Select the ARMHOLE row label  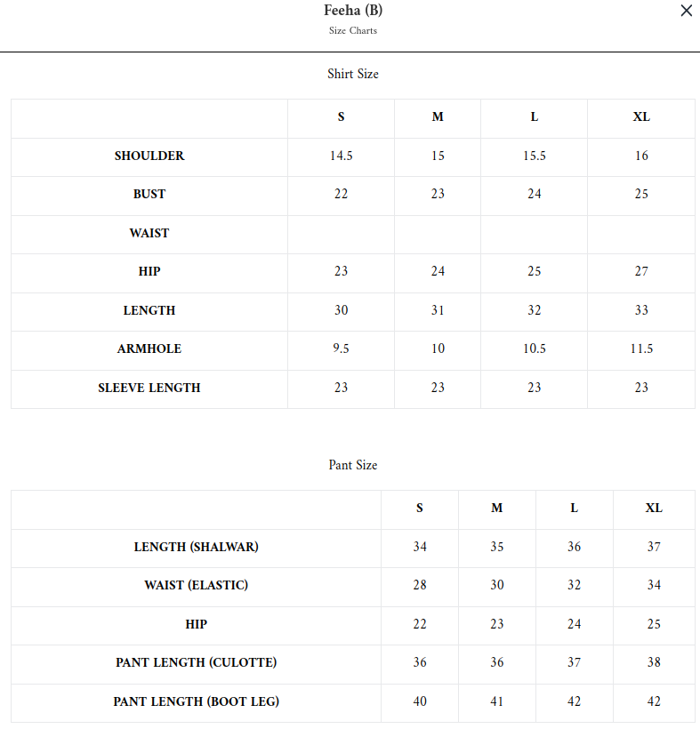(149, 349)
